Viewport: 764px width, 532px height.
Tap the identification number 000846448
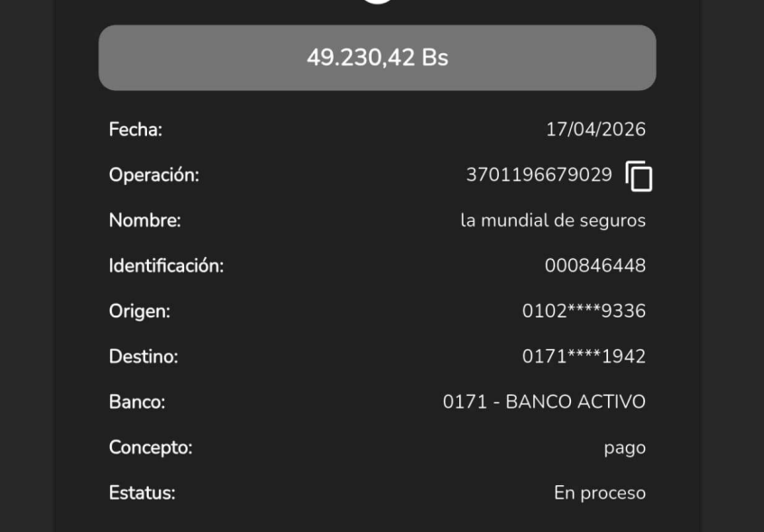pos(595,266)
